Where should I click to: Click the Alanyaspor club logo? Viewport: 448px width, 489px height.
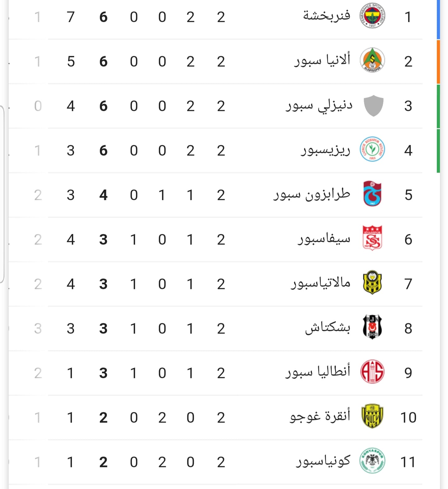pyautogui.click(x=372, y=60)
